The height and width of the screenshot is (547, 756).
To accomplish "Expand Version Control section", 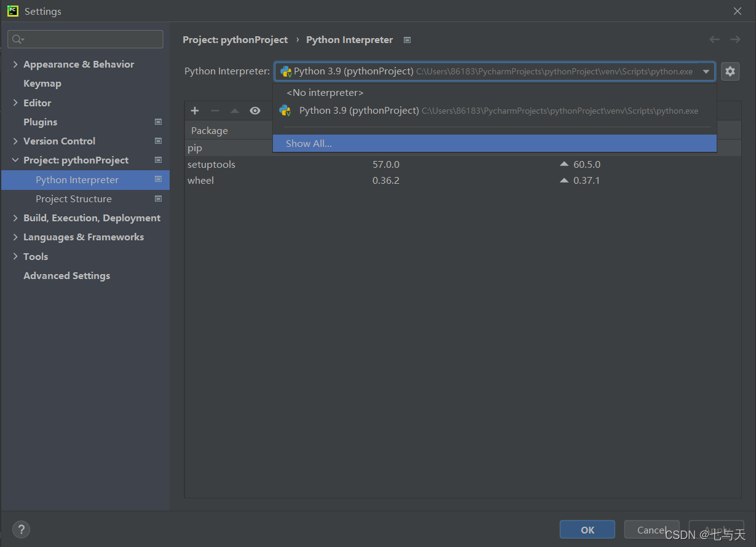I will click(x=15, y=141).
